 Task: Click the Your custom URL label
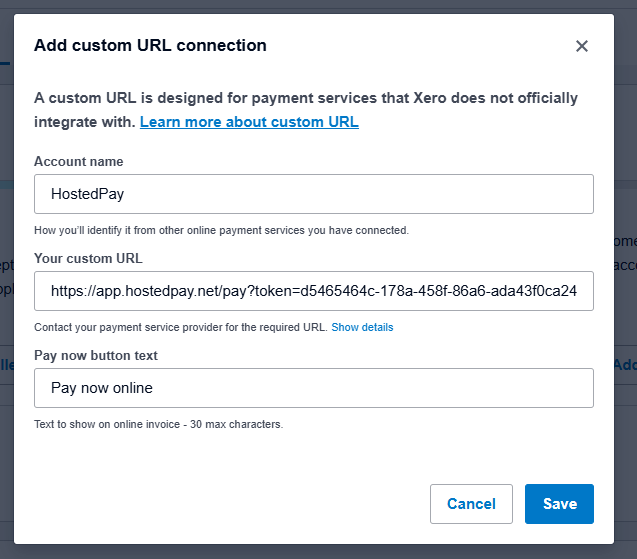(88, 258)
